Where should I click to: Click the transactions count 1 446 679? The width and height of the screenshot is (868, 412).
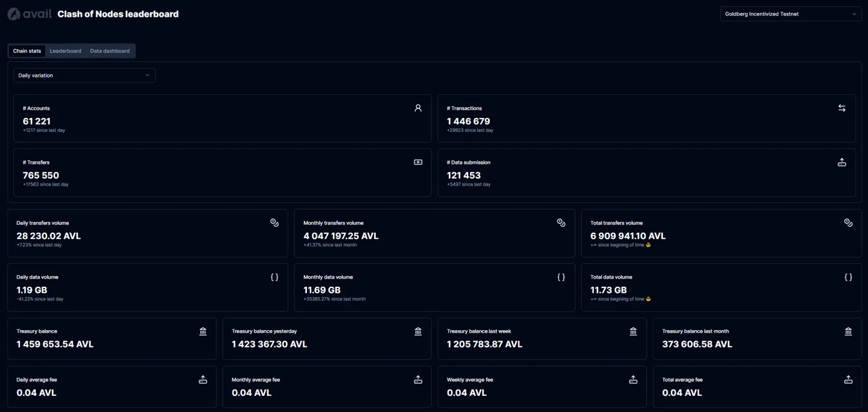pyautogui.click(x=468, y=121)
